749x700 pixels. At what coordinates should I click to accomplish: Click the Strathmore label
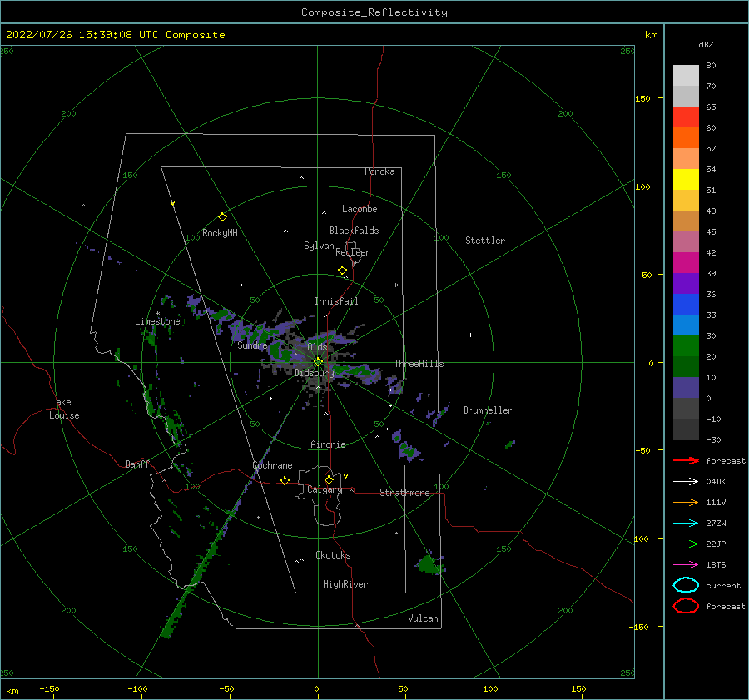point(404,493)
